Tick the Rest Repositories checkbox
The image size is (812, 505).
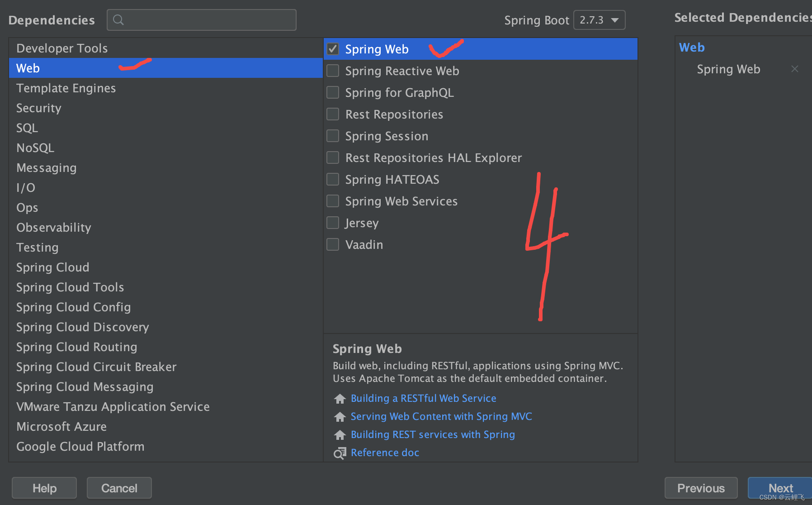pos(333,114)
